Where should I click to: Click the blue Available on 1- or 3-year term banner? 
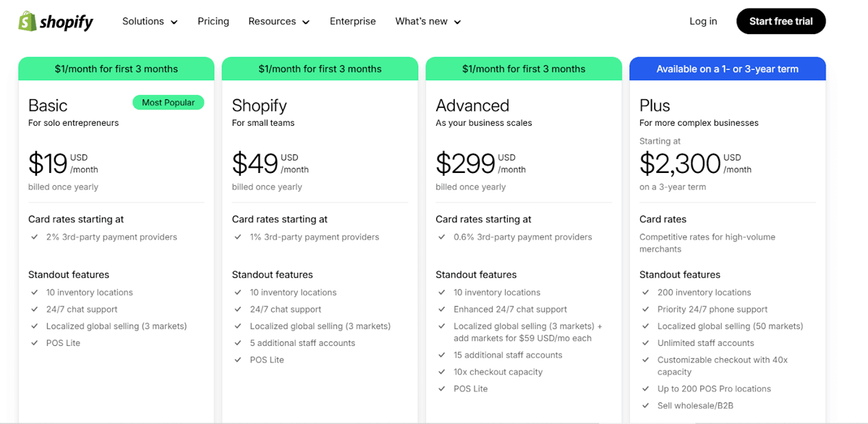pos(727,69)
